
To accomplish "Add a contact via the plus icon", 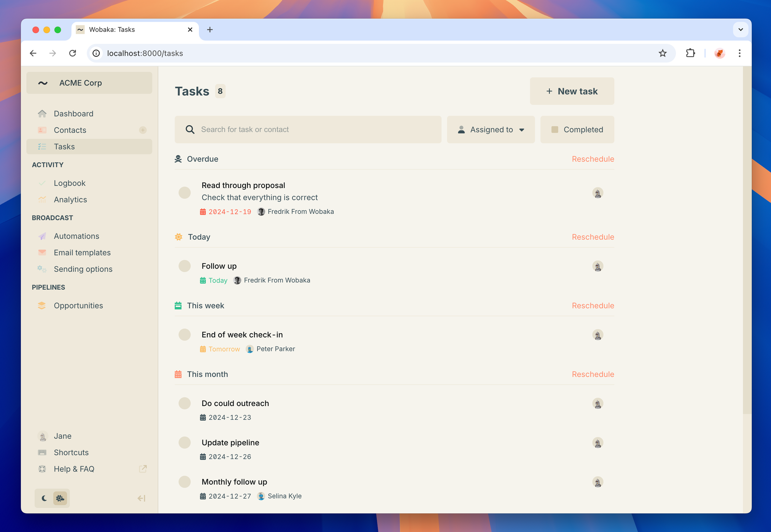I will (143, 130).
